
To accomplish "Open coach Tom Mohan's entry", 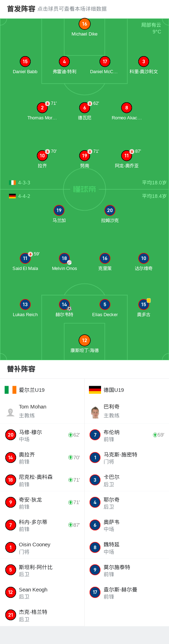I will tap(42, 411).
